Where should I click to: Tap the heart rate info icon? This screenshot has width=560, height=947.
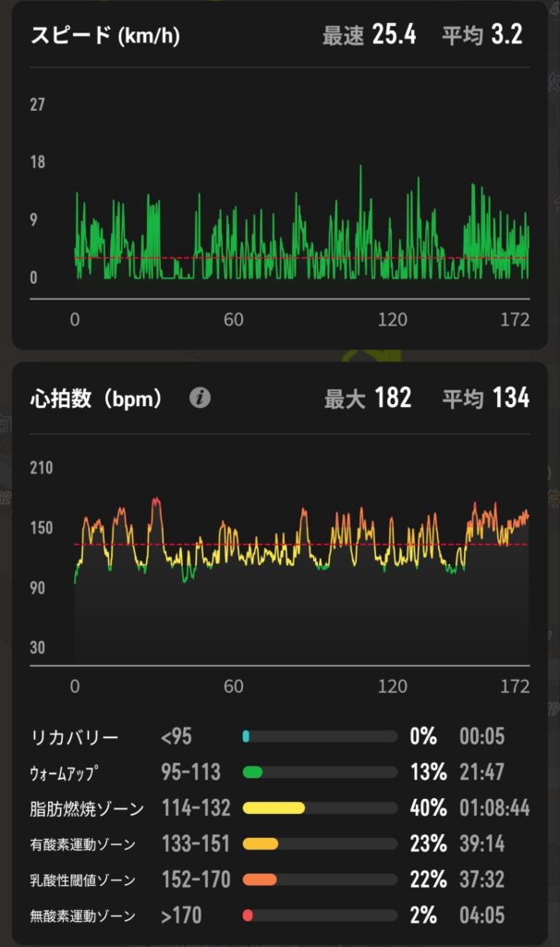200,398
